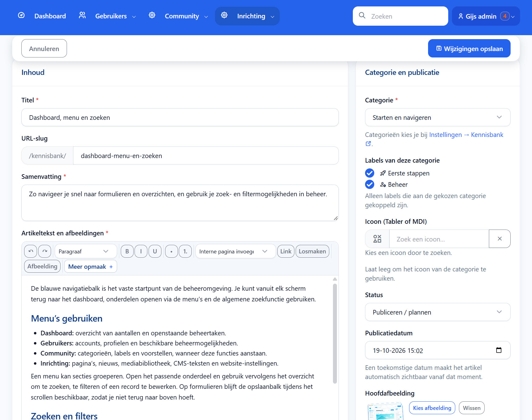Toggle italic formatting in the editor
The image size is (532, 420).
click(141, 251)
